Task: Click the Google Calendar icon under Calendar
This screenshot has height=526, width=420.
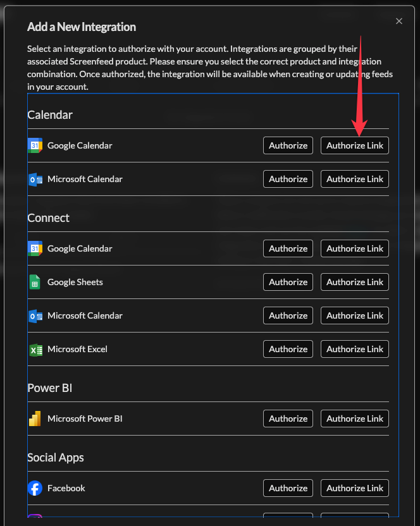Action: [x=35, y=145]
